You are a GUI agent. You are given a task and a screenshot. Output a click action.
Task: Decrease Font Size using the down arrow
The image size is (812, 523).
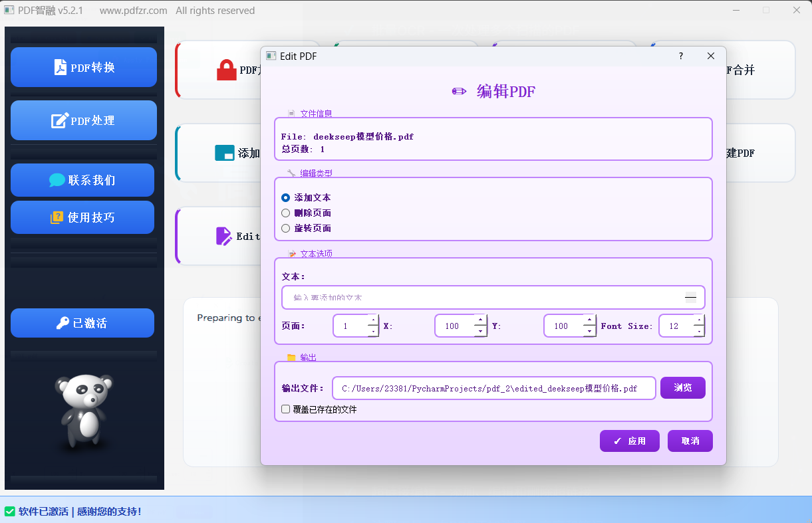(x=699, y=330)
